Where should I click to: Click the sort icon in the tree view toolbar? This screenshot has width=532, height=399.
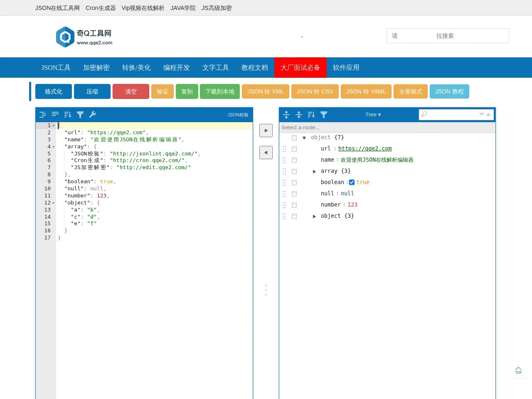[x=311, y=115]
